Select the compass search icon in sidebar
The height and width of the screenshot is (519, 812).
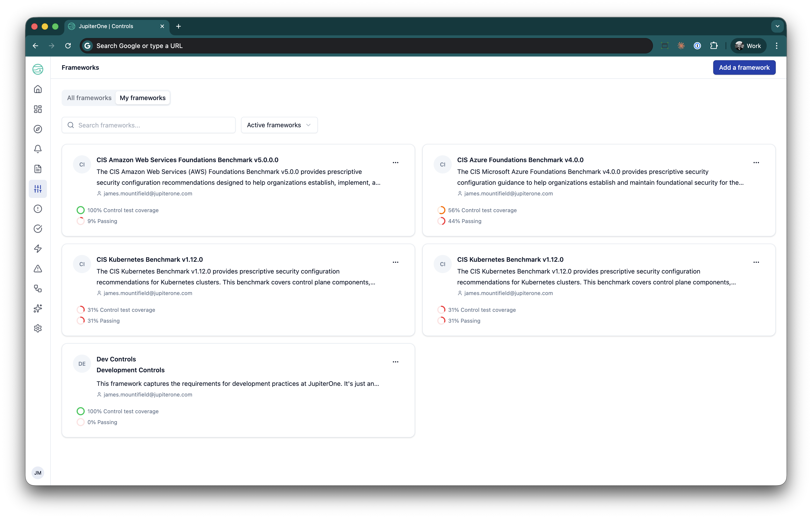[38, 129]
